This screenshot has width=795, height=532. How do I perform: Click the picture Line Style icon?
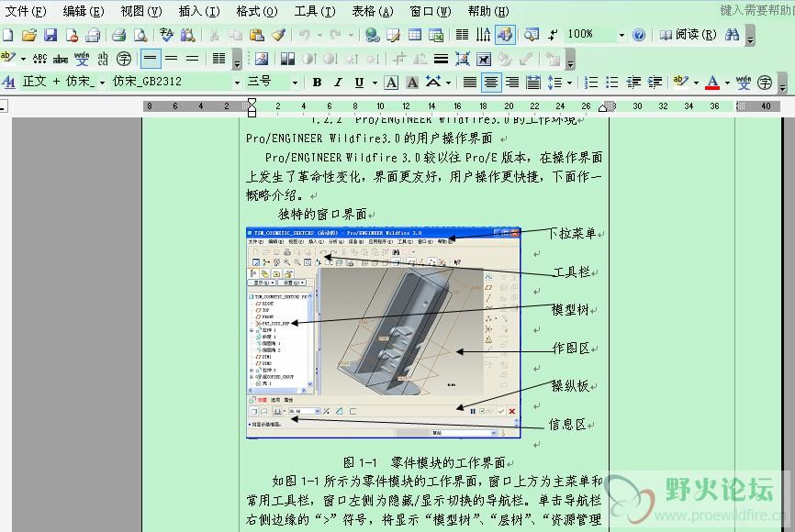pyautogui.click(x=441, y=59)
